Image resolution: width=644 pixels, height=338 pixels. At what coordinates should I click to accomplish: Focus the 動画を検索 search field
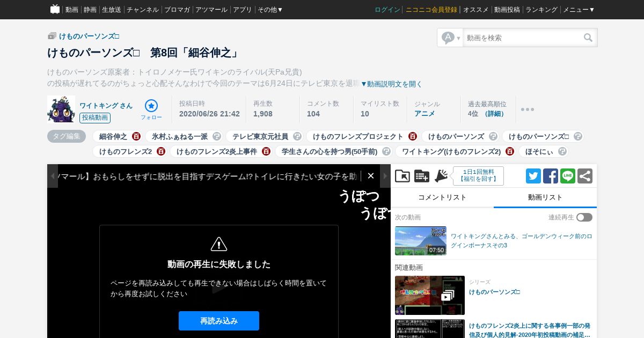523,38
